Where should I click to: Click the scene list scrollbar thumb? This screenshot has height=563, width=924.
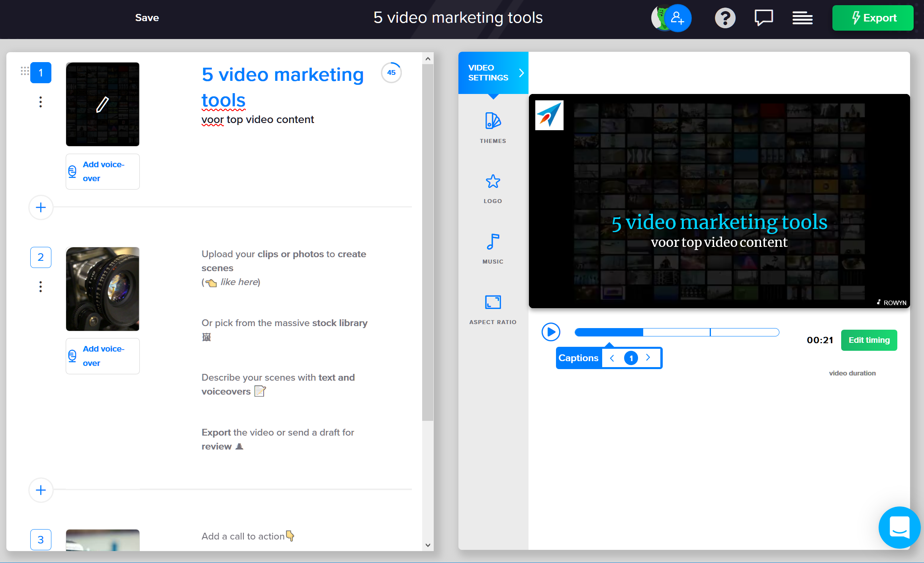point(428,242)
